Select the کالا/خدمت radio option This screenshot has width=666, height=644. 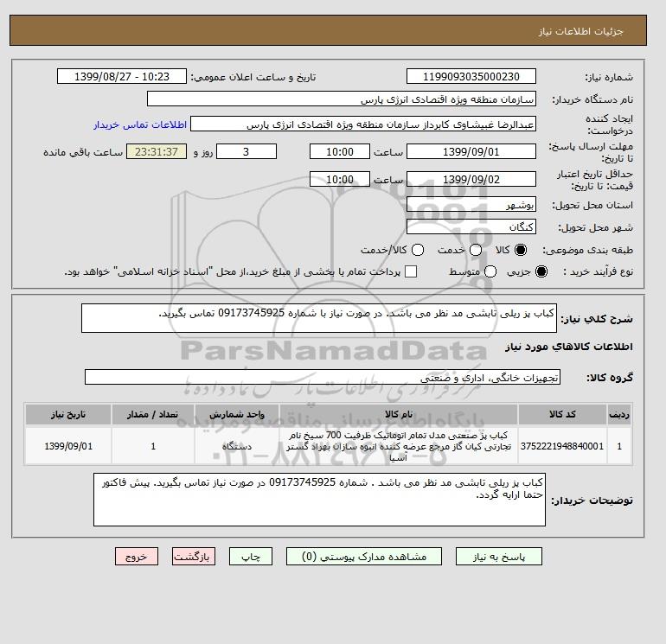point(418,250)
